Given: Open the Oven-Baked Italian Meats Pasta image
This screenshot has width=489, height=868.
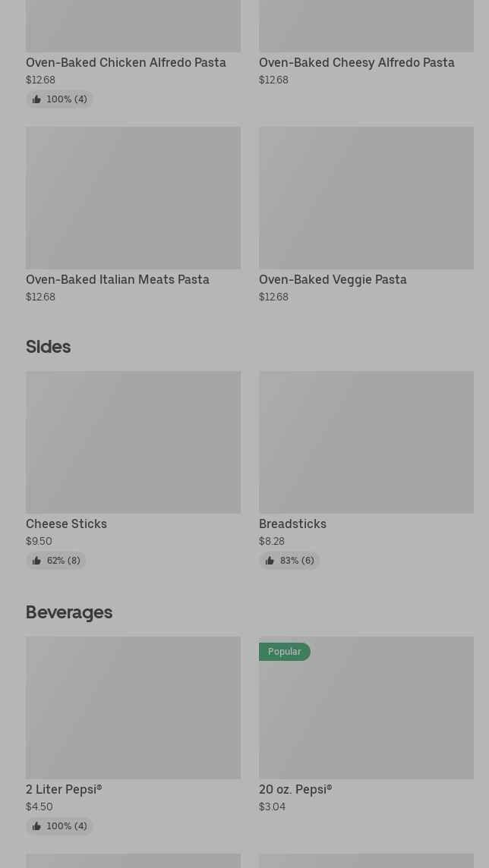Looking at the screenshot, I should coord(133,198).
